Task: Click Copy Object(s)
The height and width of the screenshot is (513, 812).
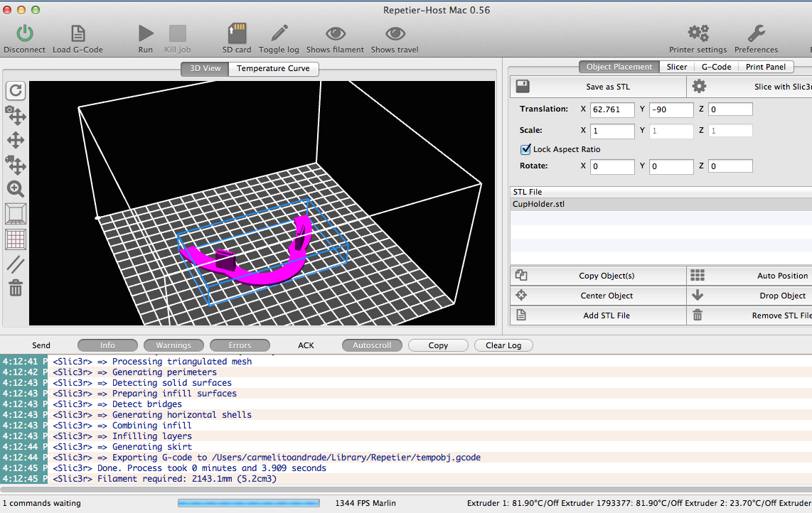Action: click(598, 276)
